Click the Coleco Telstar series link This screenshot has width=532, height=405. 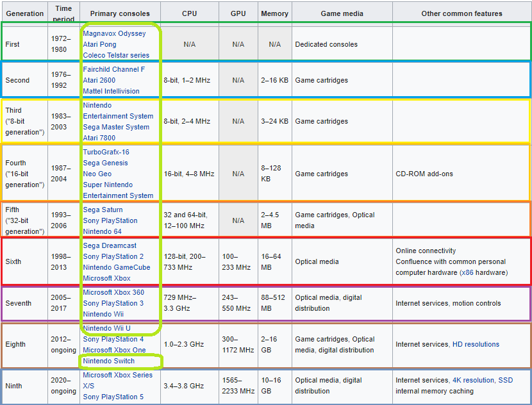point(116,55)
